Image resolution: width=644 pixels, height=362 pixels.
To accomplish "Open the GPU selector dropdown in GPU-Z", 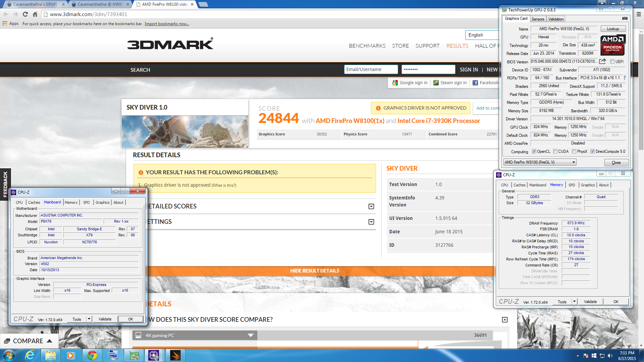I will pos(540,162).
